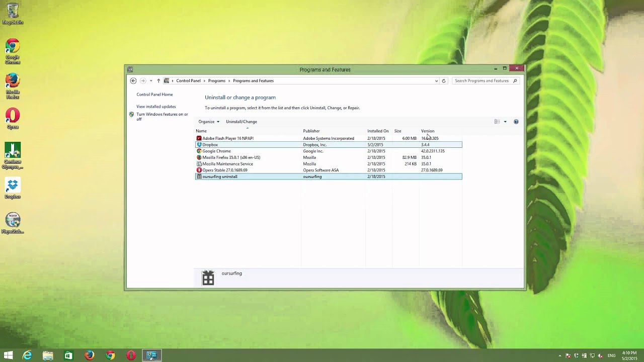Select Google Chrome in the program list
Image resolution: width=644 pixels, height=362 pixels.
(x=328, y=151)
